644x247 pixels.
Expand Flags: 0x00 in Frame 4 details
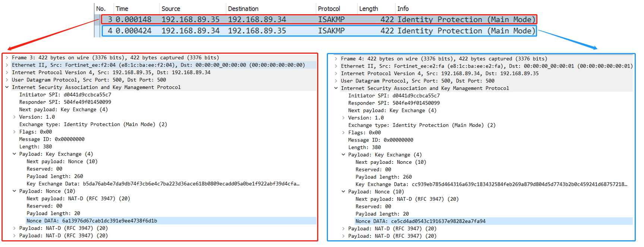(x=343, y=133)
